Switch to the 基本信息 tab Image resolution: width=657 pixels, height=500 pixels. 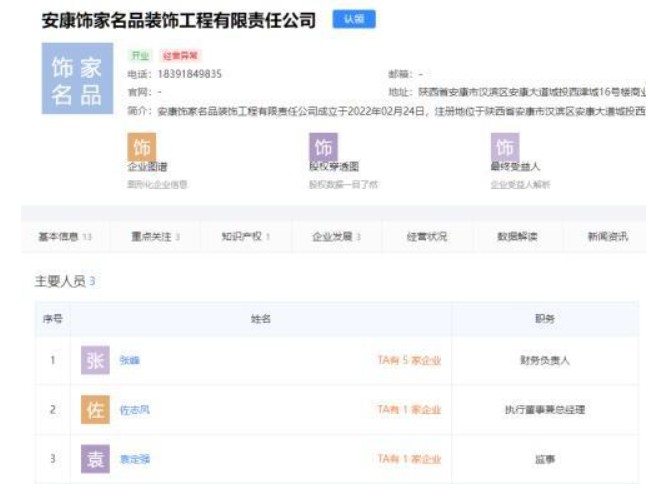coord(65,237)
